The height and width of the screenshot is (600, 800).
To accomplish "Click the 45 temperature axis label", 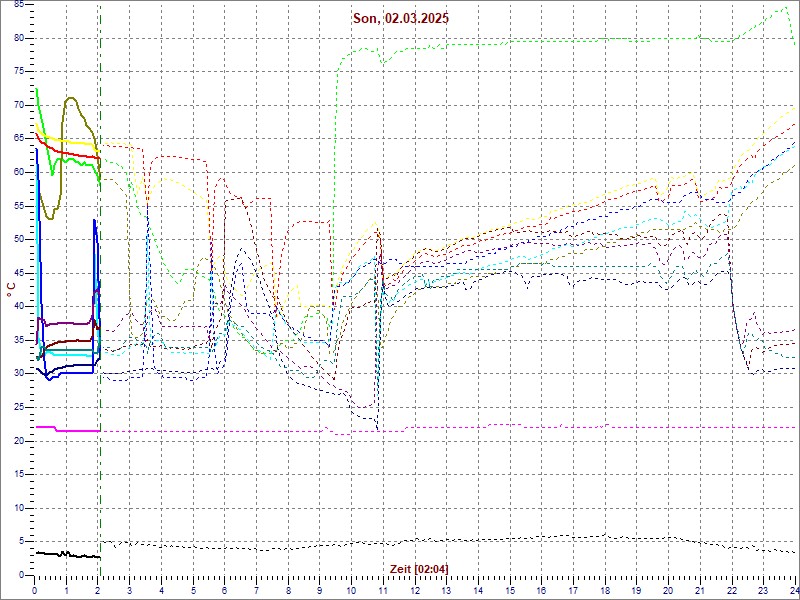I will pyautogui.click(x=19, y=273).
